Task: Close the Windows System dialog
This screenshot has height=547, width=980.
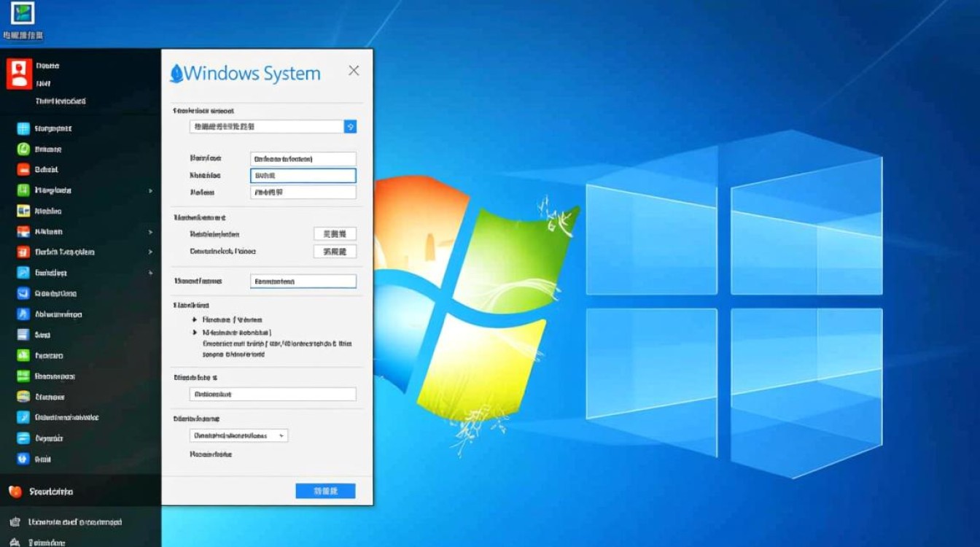Action: [354, 71]
